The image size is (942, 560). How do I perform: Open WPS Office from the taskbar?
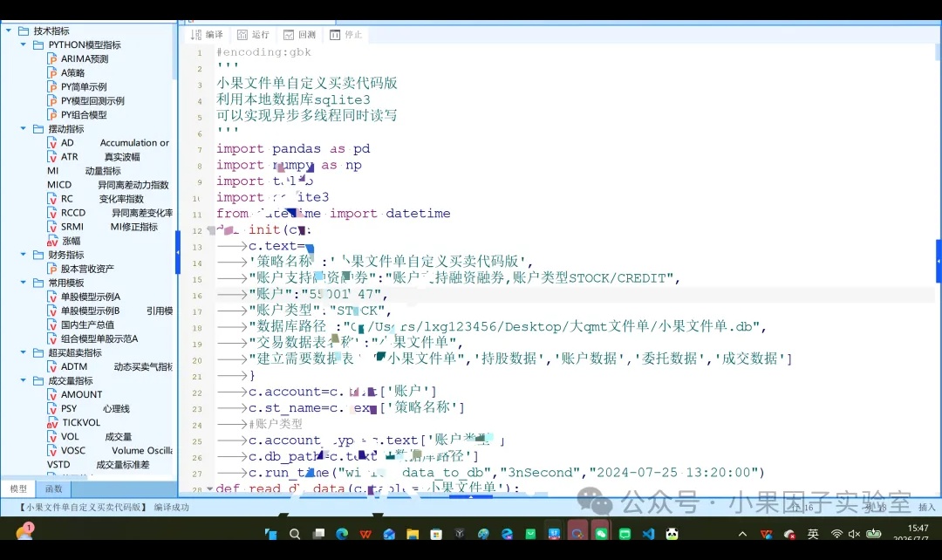point(365,534)
